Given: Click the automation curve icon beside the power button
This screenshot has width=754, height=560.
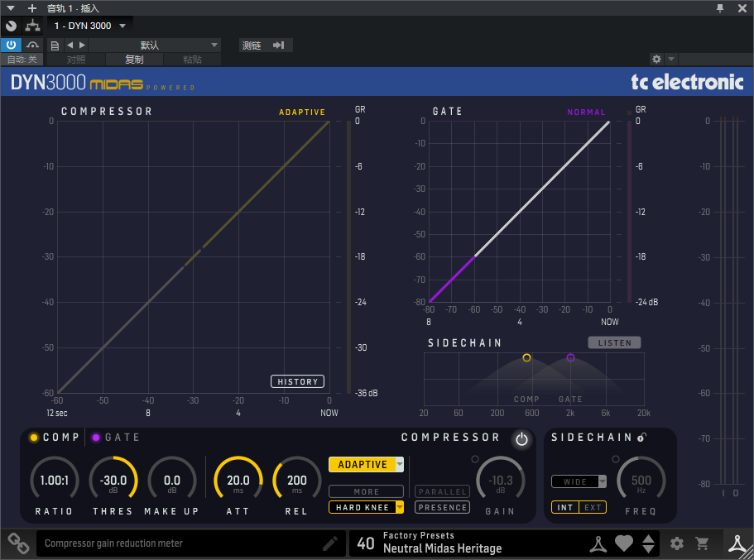Looking at the screenshot, I should [32, 45].
